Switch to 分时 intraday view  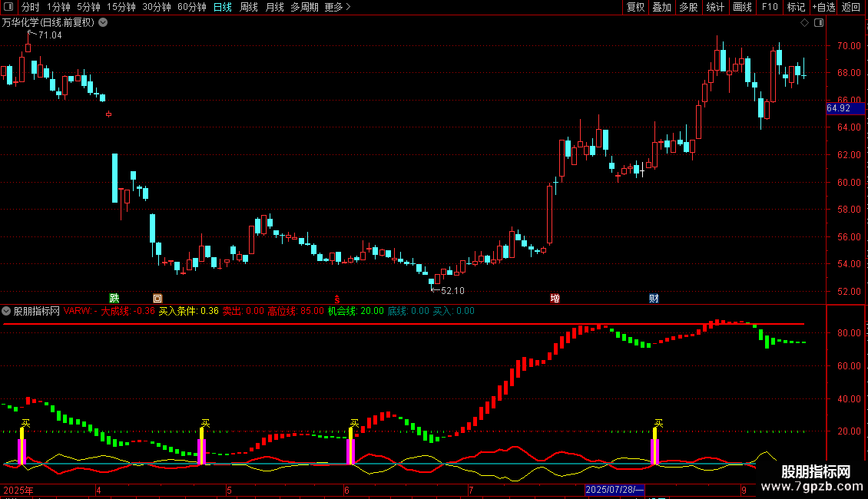[x=31, y=7]
